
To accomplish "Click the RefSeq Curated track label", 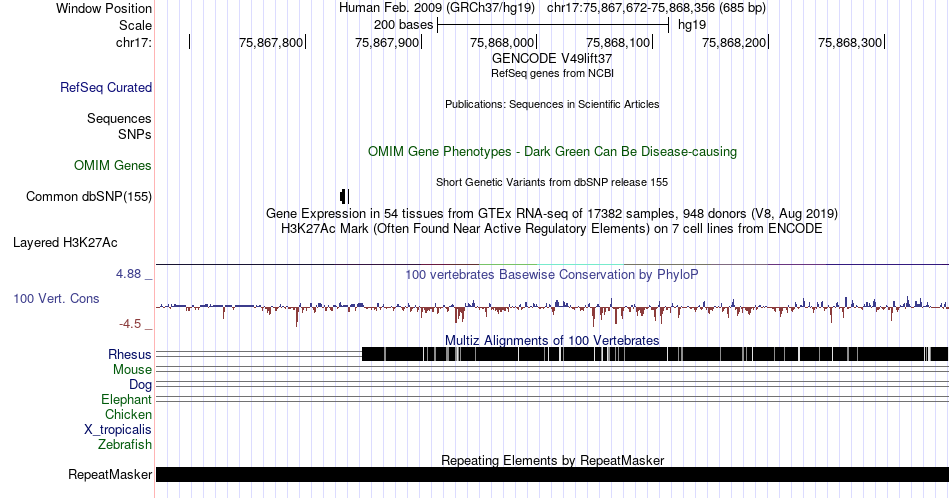I will [x=106, y=87].
